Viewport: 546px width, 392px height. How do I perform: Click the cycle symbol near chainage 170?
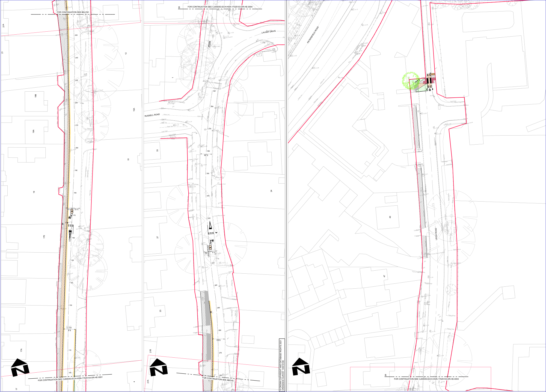pos(69,217)
